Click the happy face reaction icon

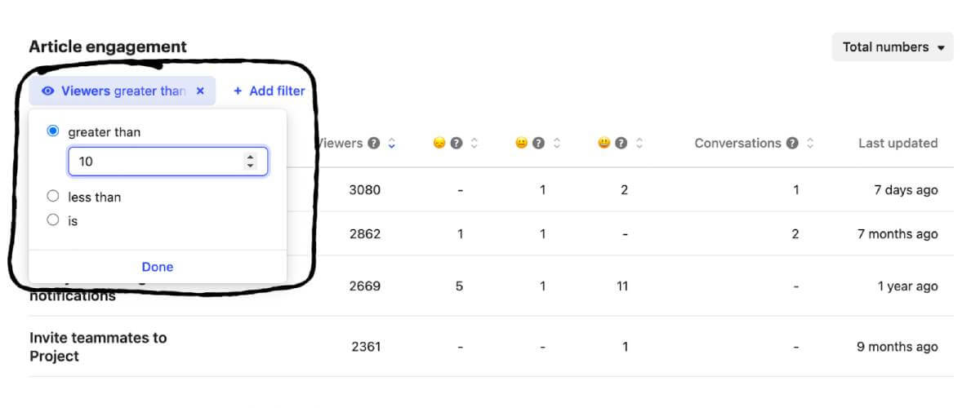tap(604, 144)
